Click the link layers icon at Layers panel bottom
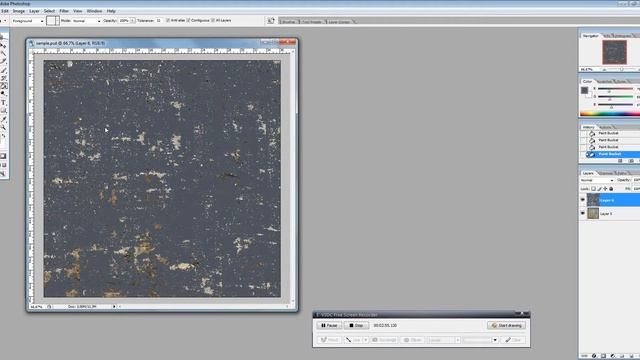 (584, 356)
